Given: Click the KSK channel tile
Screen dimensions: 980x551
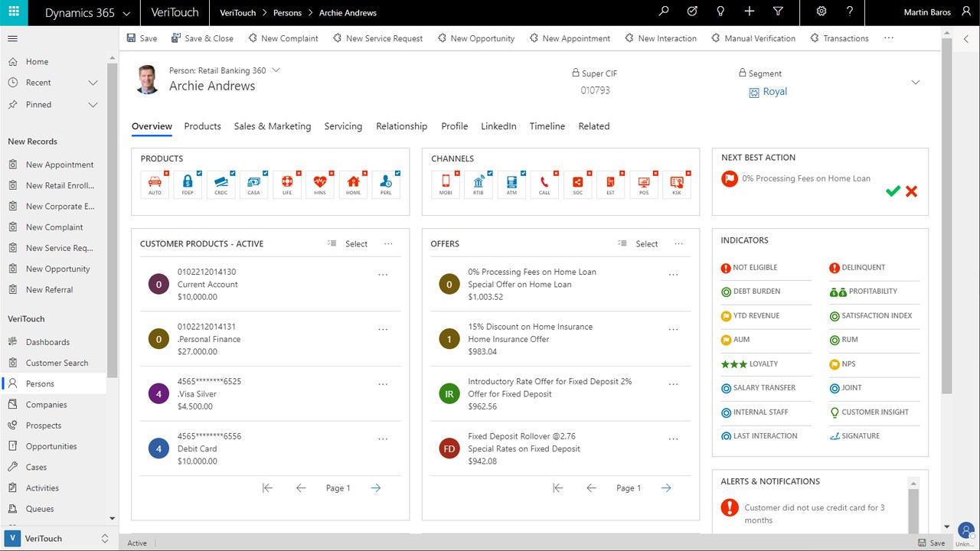Looking at the screenshot, I should point(676,184).
